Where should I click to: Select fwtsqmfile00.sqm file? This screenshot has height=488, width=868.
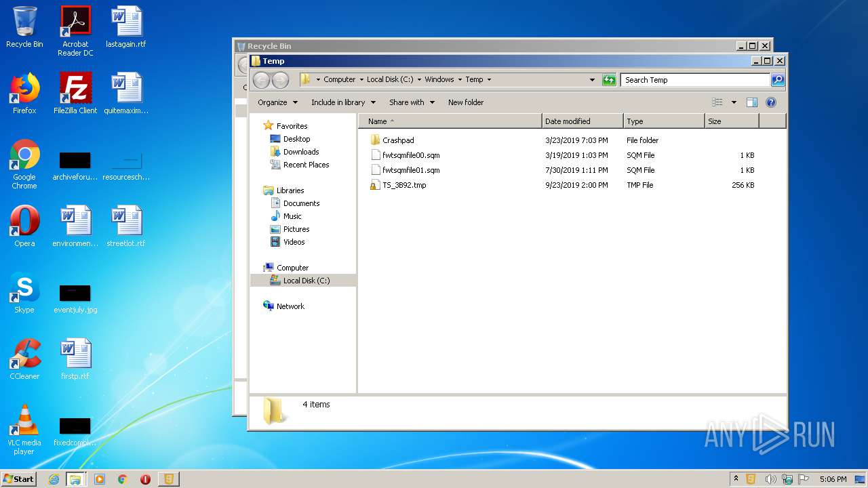tap(411, 155)
